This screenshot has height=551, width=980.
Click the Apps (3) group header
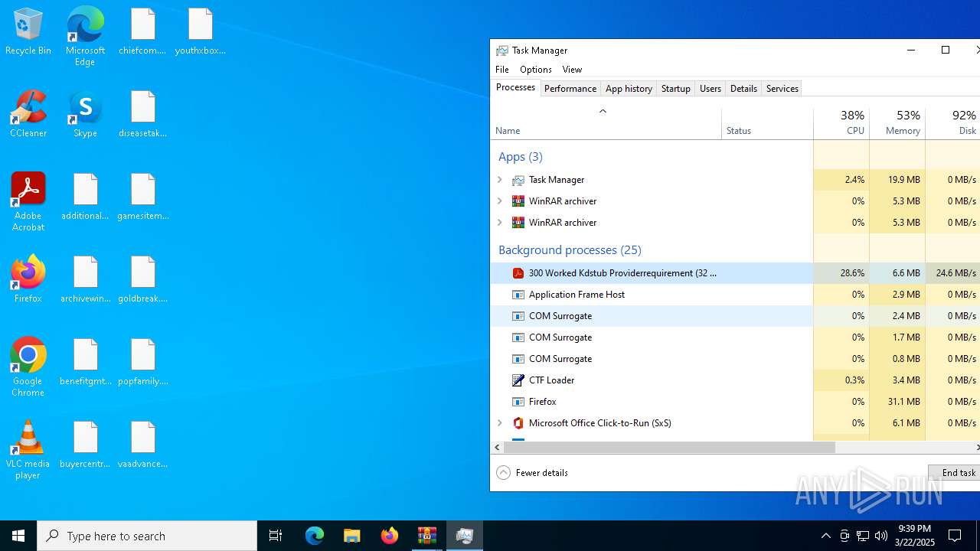(x=520, y=157)
